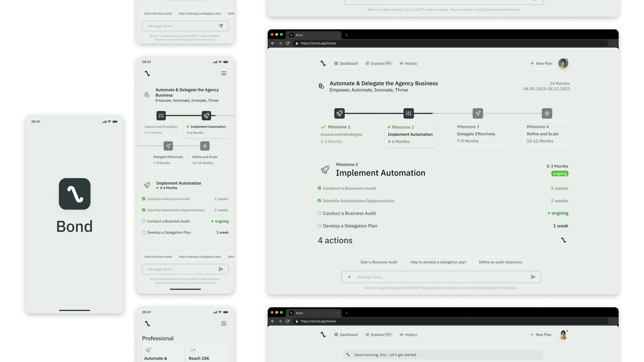Check Develop a Delegation Plan on phone
This screenshot has width=644, height=362.
[x=143, y=232]
